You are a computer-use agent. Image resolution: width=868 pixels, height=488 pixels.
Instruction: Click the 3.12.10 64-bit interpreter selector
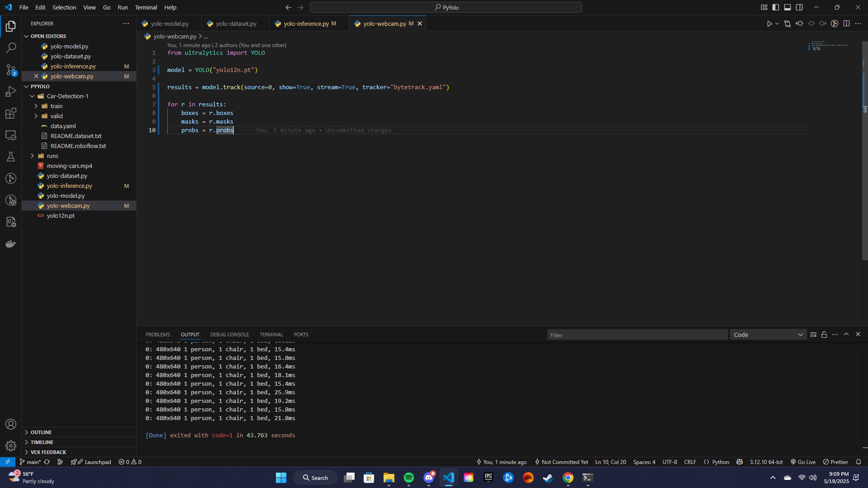[766, 462]
